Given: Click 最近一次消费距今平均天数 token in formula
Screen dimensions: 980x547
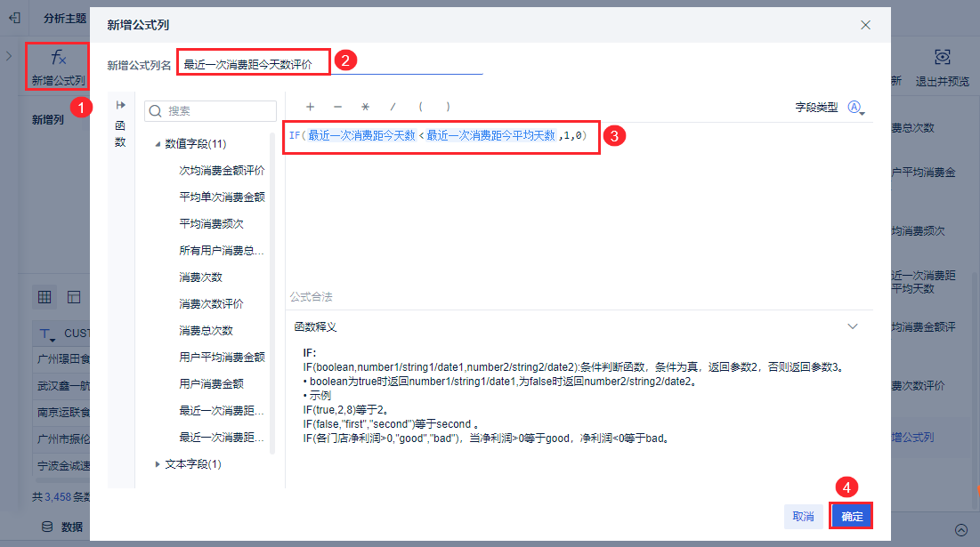Looking at the screenshot, I should point(490,135).
